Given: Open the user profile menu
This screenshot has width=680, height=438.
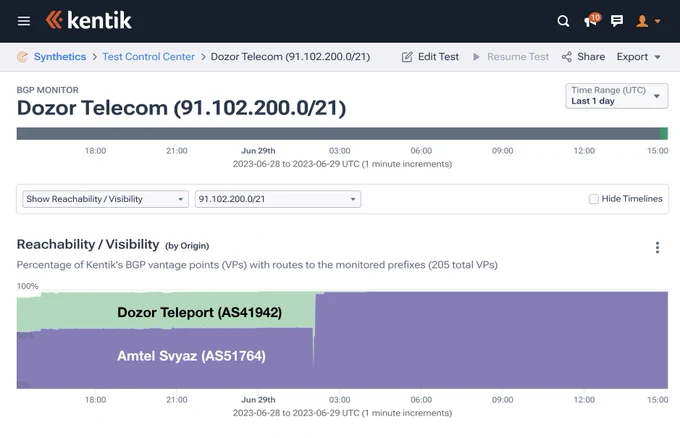Looking at the screenshot, I should (648, 21).
